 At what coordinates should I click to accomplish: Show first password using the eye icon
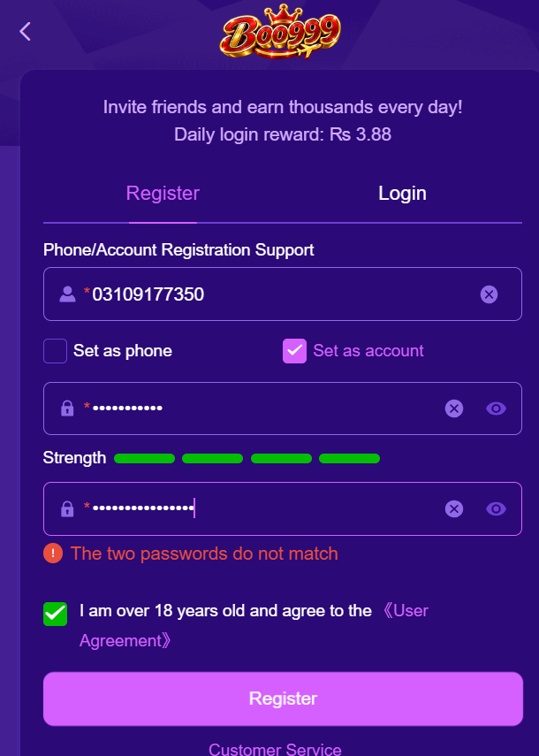[x=496, y=409]
